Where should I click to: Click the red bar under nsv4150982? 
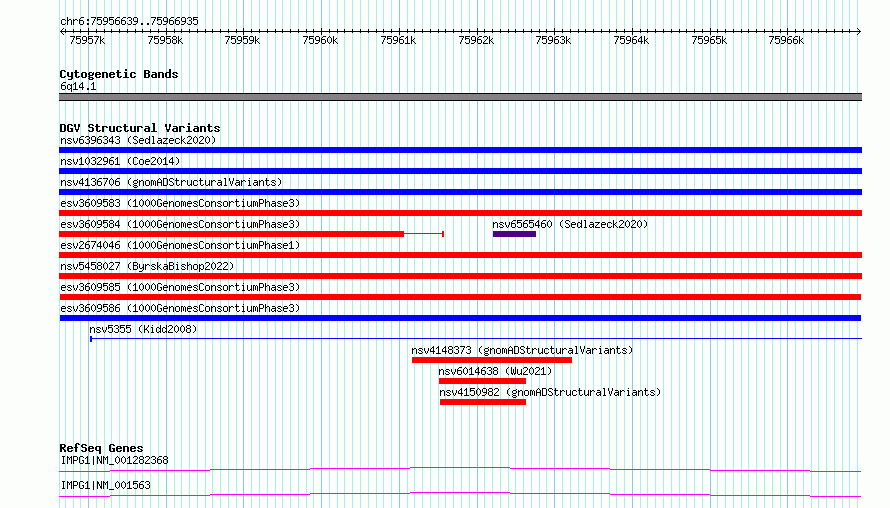(483, 402)
